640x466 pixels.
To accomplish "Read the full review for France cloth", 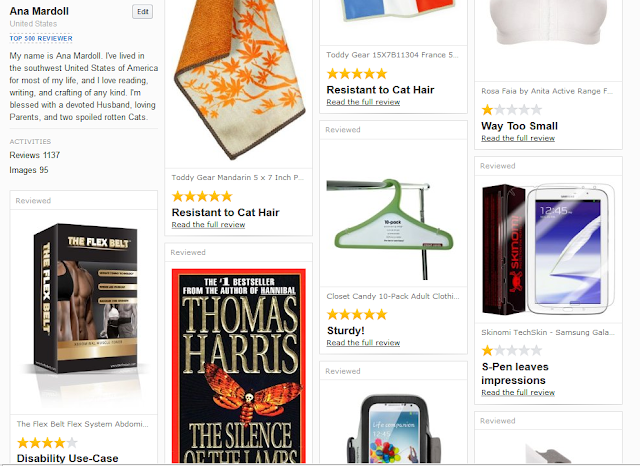I will (x=363, y=102).
